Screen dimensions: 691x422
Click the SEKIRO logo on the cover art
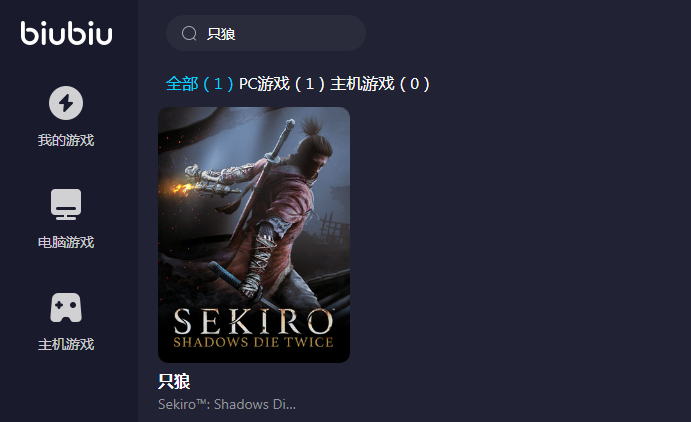pyautogui.click(x=254, y=322)
